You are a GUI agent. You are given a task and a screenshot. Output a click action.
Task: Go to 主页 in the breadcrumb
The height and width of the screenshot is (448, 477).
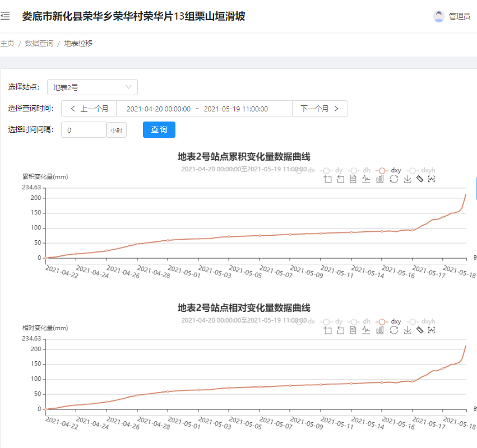point(7,43)
